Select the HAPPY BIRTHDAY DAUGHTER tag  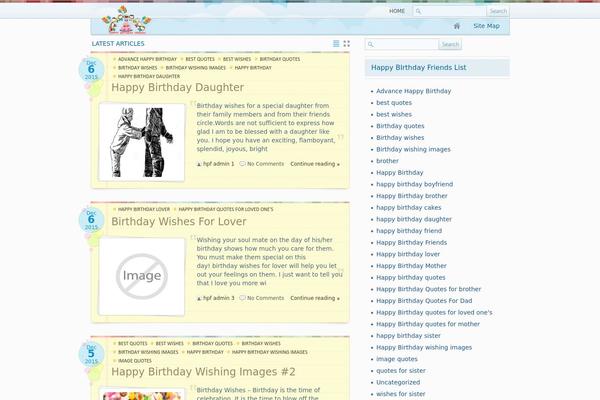pos(149,77)
